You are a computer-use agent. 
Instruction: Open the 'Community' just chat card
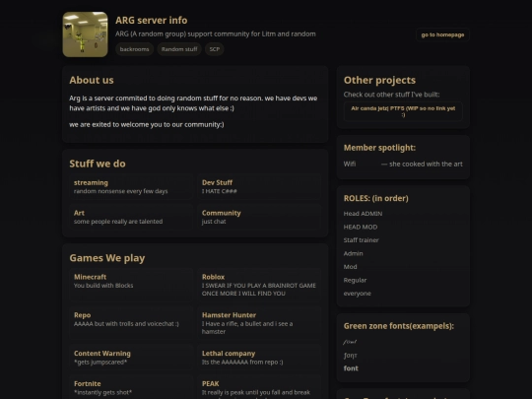pyautogui.click(x=259, y=217)
